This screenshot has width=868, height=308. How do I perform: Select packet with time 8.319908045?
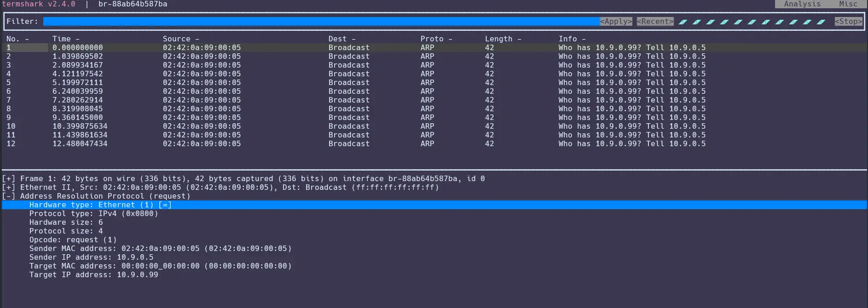pyautogui.click(x=434, y=109)
